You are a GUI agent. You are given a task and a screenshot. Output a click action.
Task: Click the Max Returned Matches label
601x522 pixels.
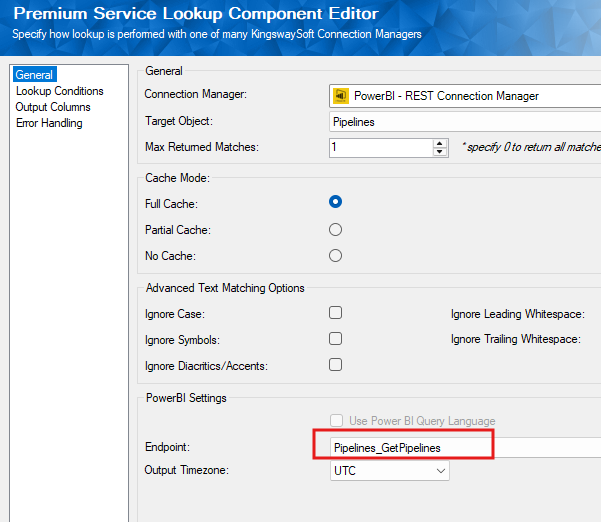(x=202, y=147)
